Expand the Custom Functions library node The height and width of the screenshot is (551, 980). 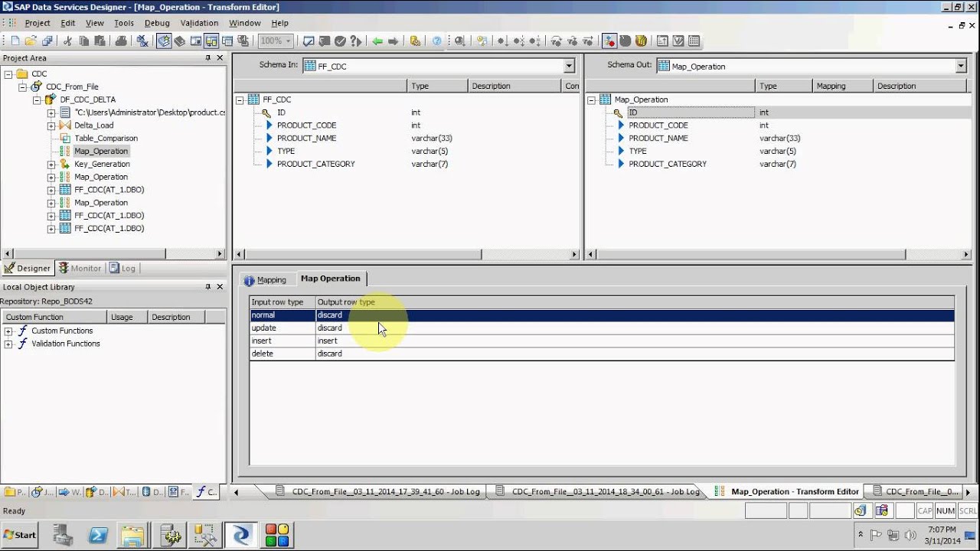coord(8,331)
